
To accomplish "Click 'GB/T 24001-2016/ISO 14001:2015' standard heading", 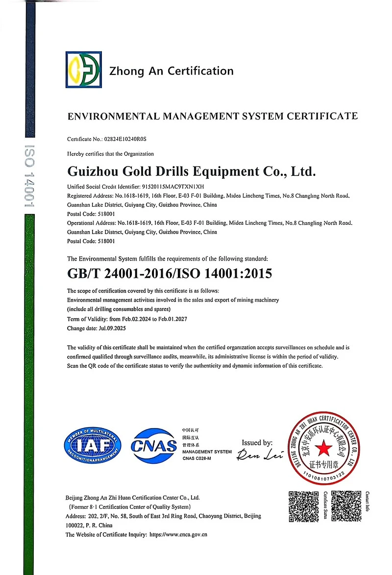I will pyautogui.click(x=170, y=274).
